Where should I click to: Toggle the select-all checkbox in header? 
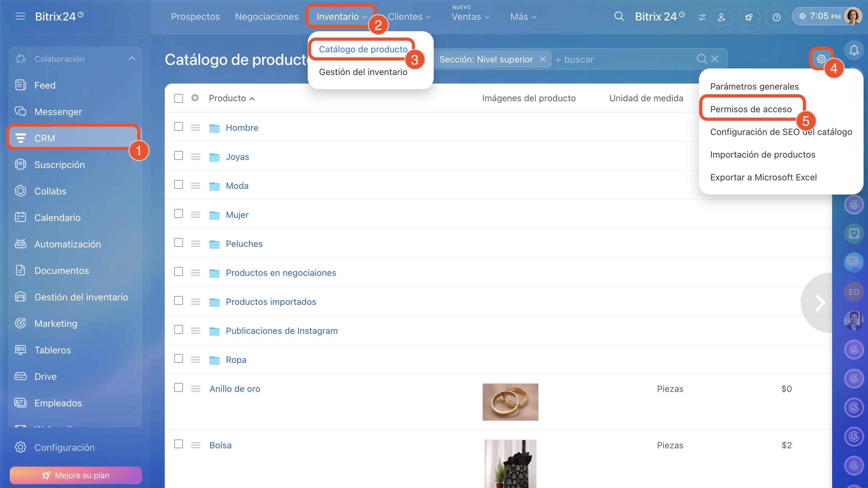(x=178, y=98)
